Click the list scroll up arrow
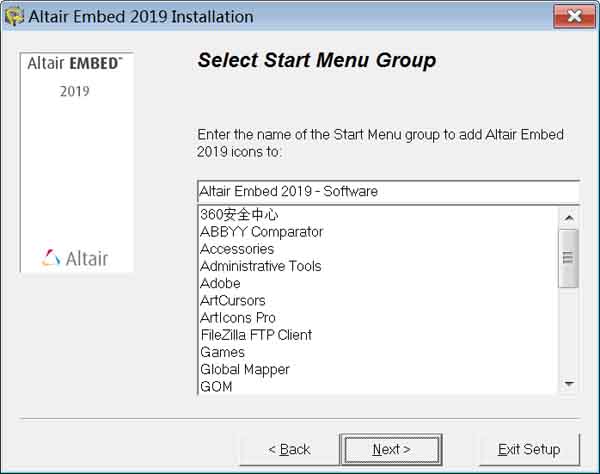This screenshot has width=600, height=474. pos(569,218)
